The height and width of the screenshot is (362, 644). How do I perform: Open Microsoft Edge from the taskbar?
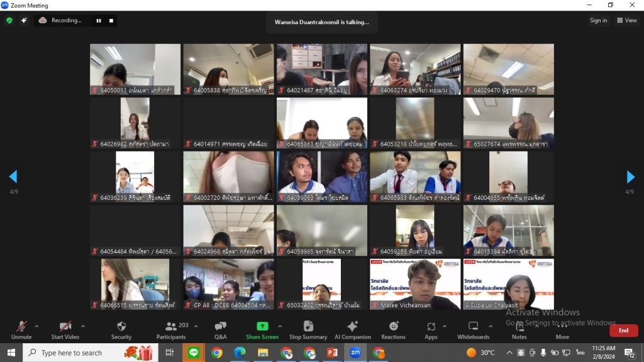coord(240,353)
